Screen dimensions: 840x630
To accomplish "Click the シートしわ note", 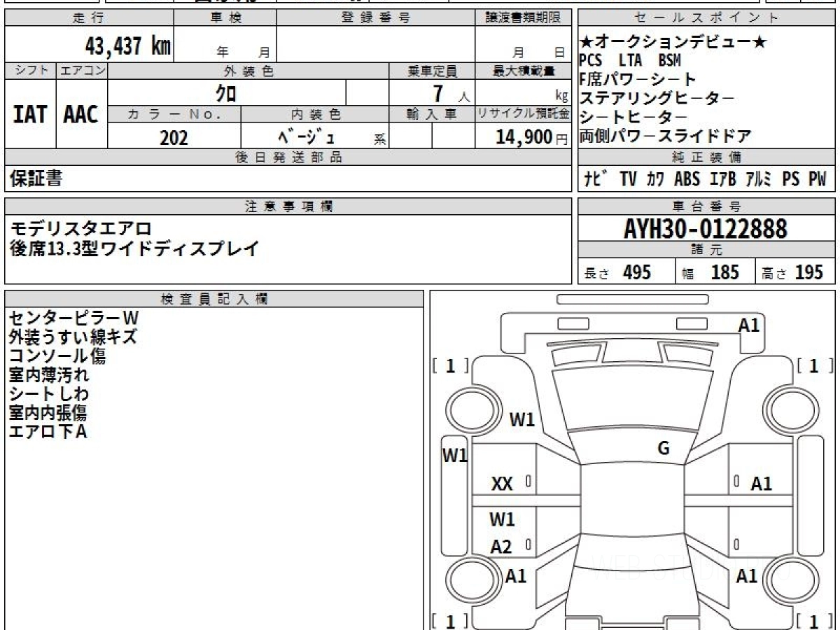I will 49,394.
